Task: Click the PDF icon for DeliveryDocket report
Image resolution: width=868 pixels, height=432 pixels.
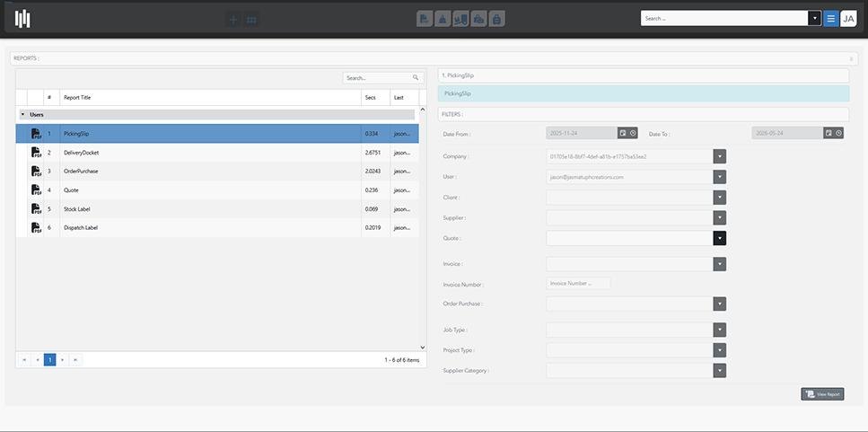Action: (x=36, y=153)
